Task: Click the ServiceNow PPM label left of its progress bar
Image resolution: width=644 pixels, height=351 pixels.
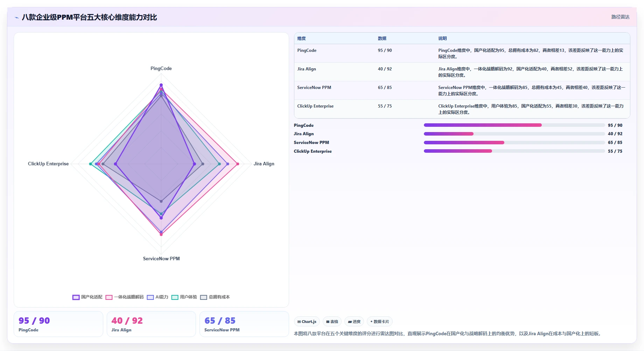Action: (x=311, y=143)
